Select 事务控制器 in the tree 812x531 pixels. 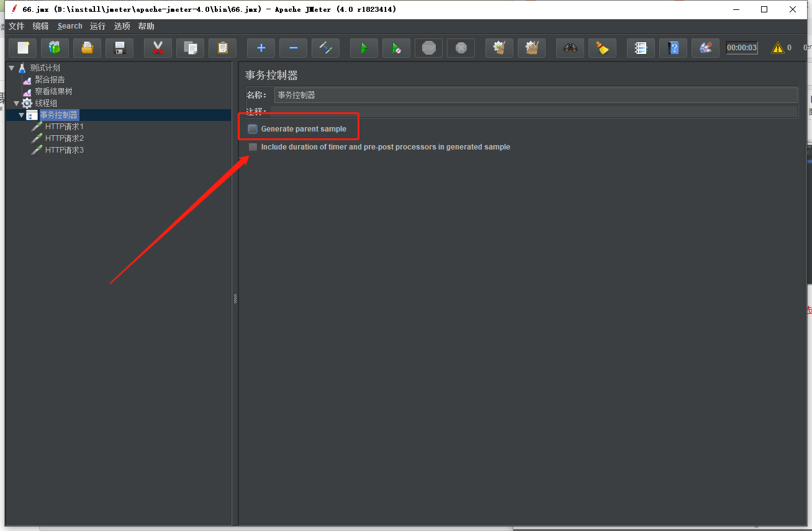[59, 115]
